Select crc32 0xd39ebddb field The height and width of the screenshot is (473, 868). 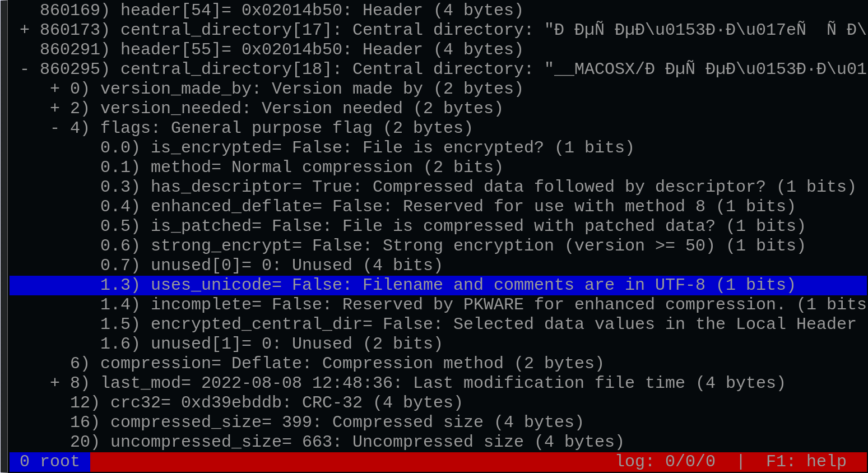[438, 402]
